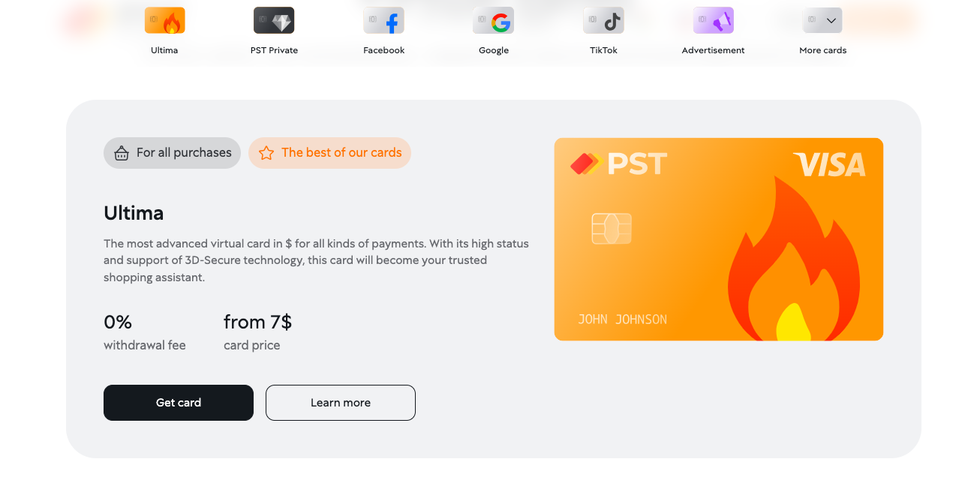Click the star icon in the best-cards badge
This screenshot has width=980, height=477.
(266, 153)
